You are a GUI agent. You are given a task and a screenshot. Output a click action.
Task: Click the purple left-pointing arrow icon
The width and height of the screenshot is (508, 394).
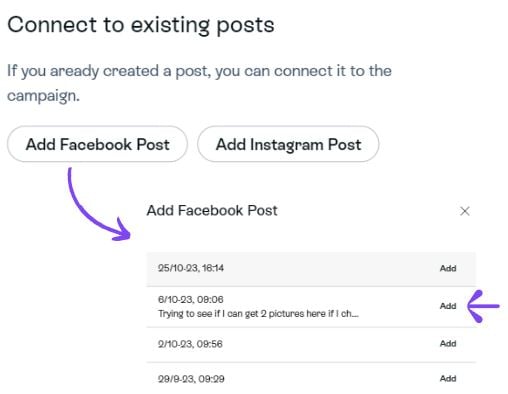pyautogui.click(x=483, y=306)
